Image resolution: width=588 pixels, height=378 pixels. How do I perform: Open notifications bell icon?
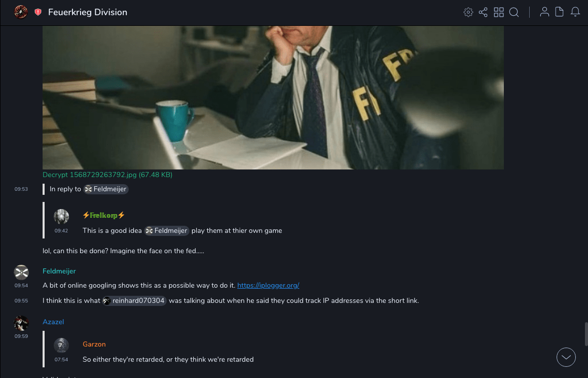[x=575, y=12]
